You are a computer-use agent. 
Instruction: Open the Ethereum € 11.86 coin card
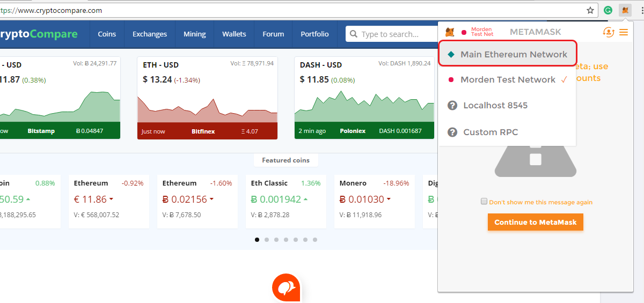point(109,201)
